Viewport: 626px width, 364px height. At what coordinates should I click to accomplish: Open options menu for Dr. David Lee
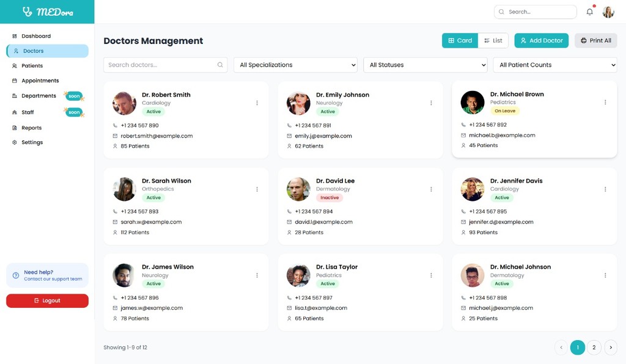(431, 189)
